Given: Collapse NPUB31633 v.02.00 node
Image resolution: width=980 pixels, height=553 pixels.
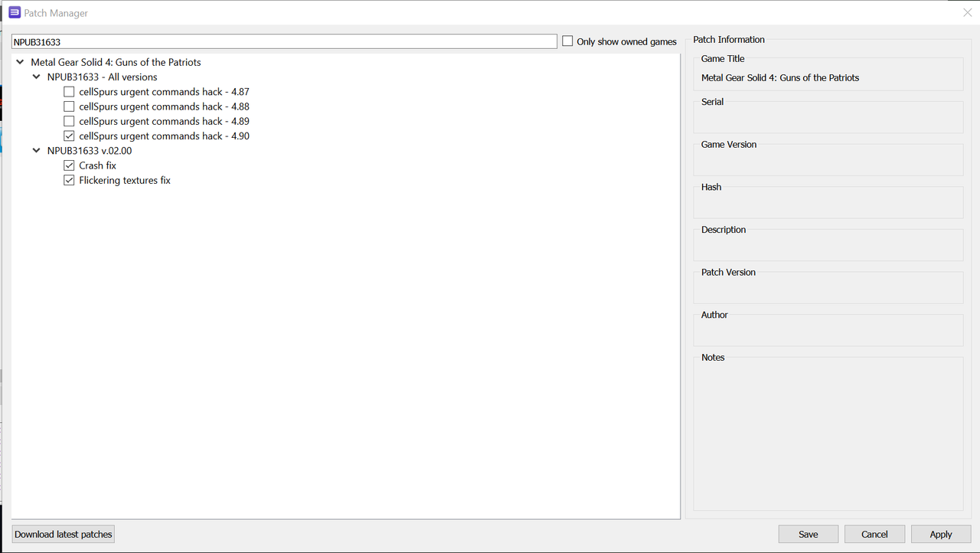Looking at the screenshot, I should pos(36,151).
